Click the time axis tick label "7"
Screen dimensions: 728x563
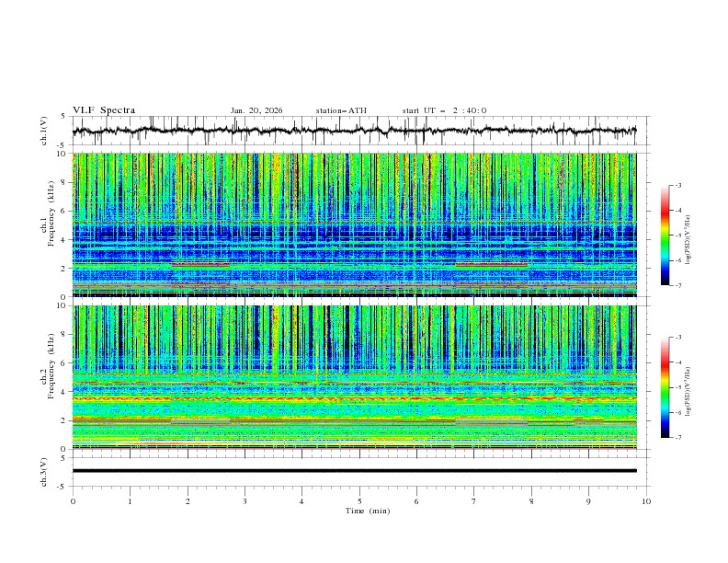[474, 501]
